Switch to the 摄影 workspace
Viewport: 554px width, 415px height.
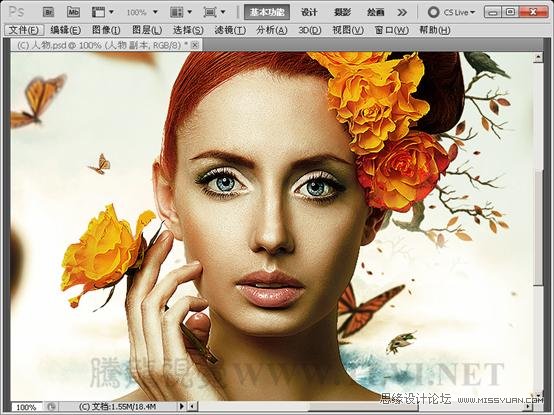coord(342,12)
